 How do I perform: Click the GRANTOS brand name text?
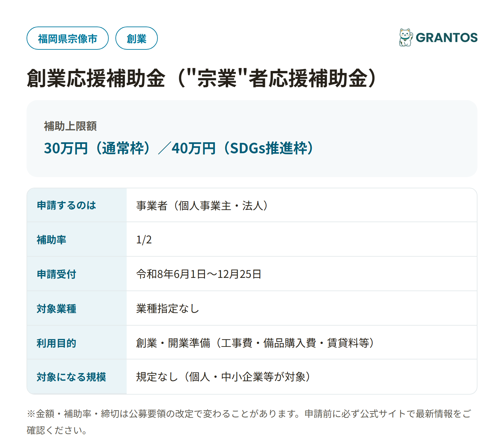[447, 38]
